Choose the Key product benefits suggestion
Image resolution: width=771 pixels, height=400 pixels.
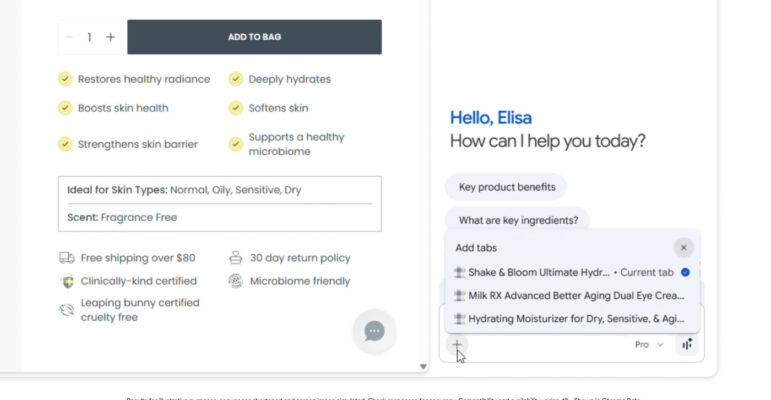pyautogui.click(x=506, y=187)
